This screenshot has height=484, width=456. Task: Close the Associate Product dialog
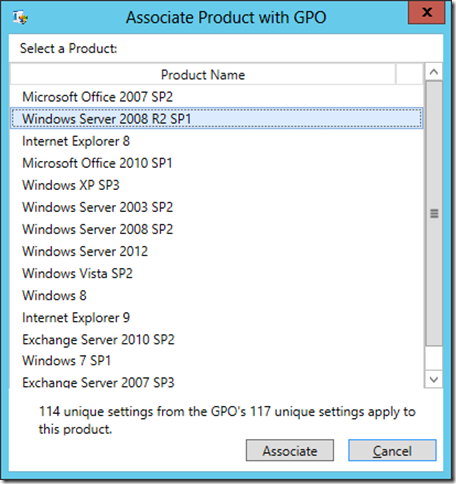[426, 13]
